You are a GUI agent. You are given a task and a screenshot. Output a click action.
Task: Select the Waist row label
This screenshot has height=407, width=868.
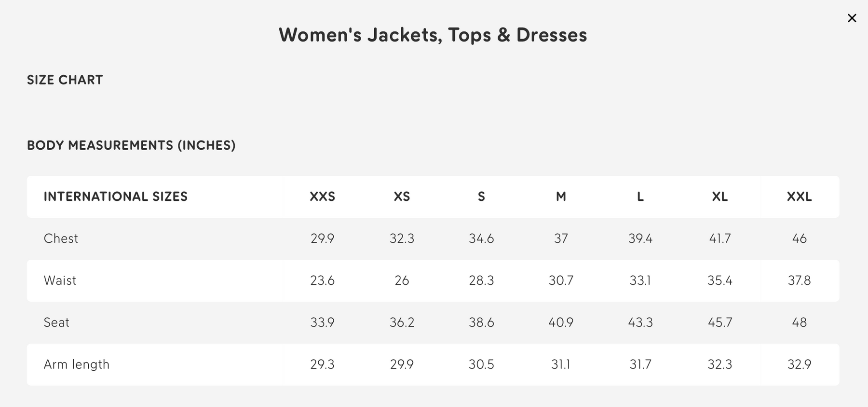pyautogui.click(x=60, y=281)
